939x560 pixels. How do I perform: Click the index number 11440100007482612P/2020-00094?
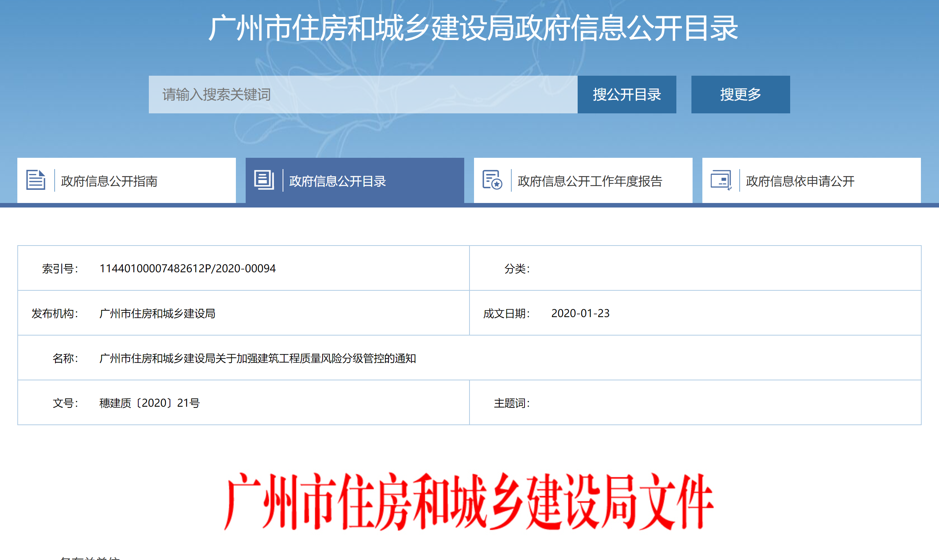pyautogui.click(x=187, y=269)
